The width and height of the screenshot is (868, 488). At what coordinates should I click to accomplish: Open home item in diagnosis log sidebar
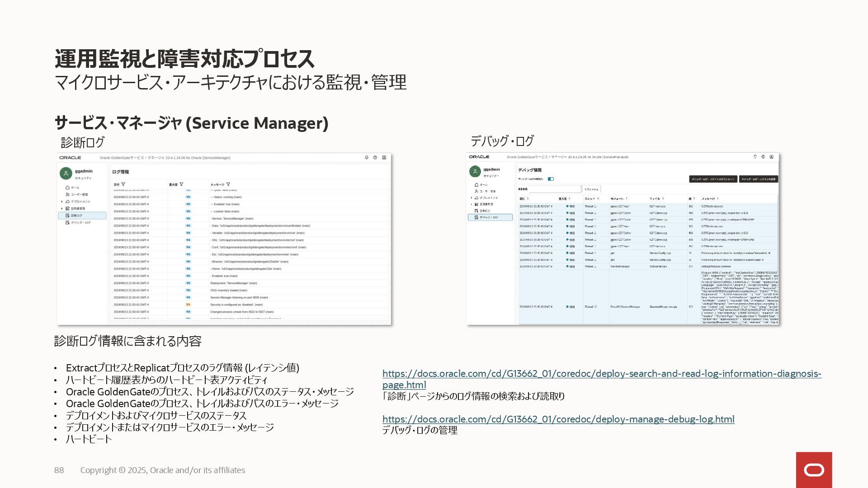click(75, 188)
